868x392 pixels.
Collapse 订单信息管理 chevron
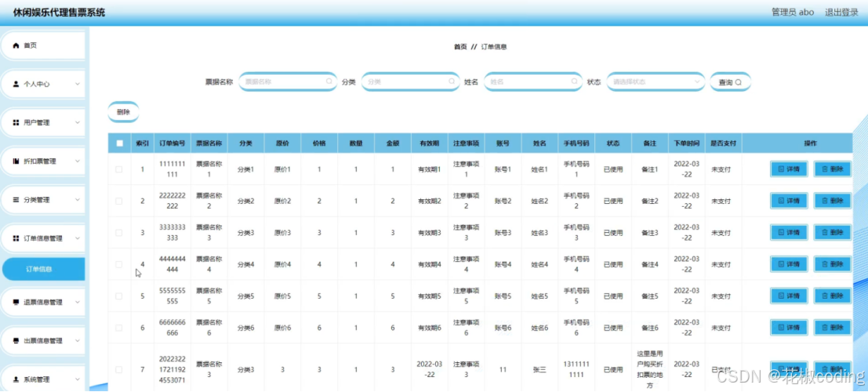pyautogui.click(x=78, y=238)
